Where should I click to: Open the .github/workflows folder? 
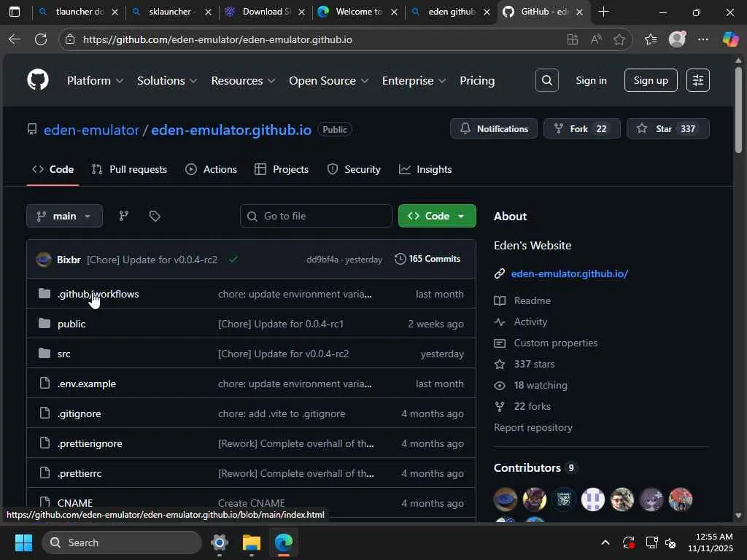(x=98, y=294)
